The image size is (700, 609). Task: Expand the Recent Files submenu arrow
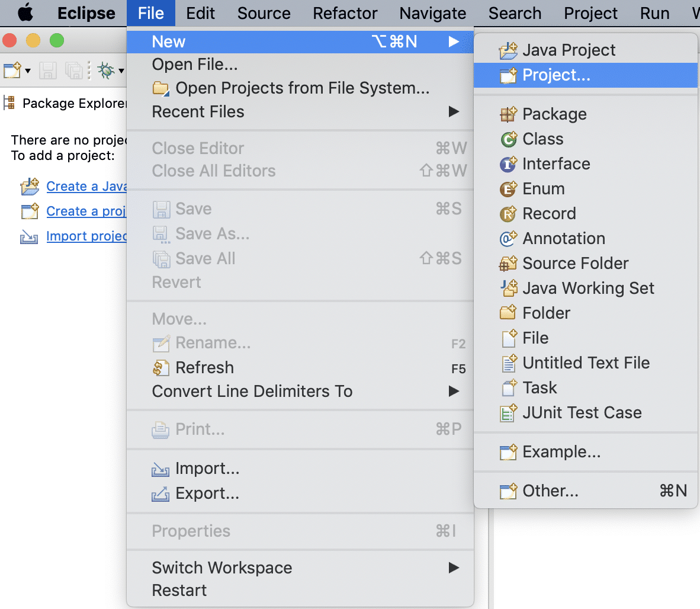[454, 111]
